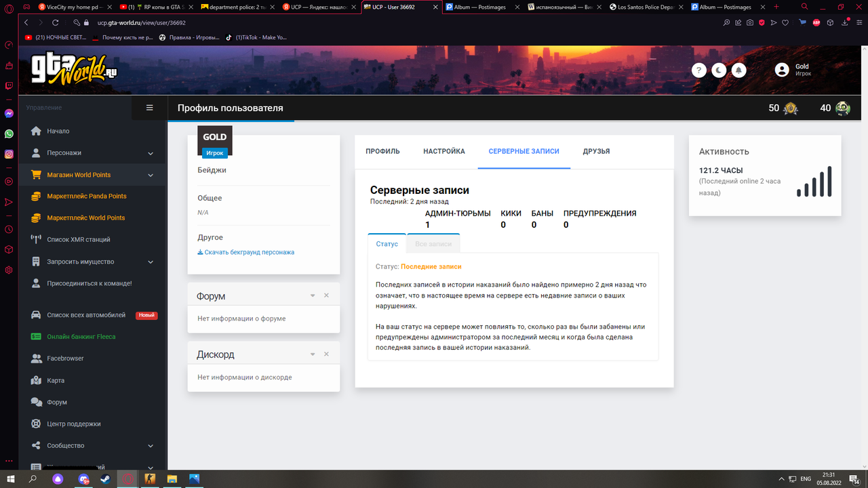Open a new browser tab
Viewport: 868px width, 488px height.
(x=776, y=7)
